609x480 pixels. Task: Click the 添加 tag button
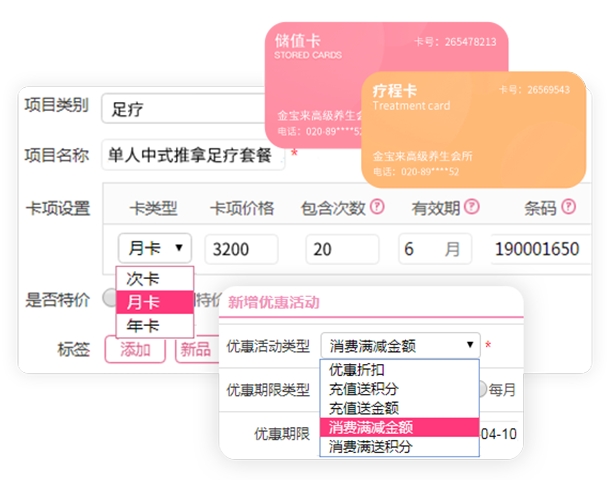tap(135, 349)
